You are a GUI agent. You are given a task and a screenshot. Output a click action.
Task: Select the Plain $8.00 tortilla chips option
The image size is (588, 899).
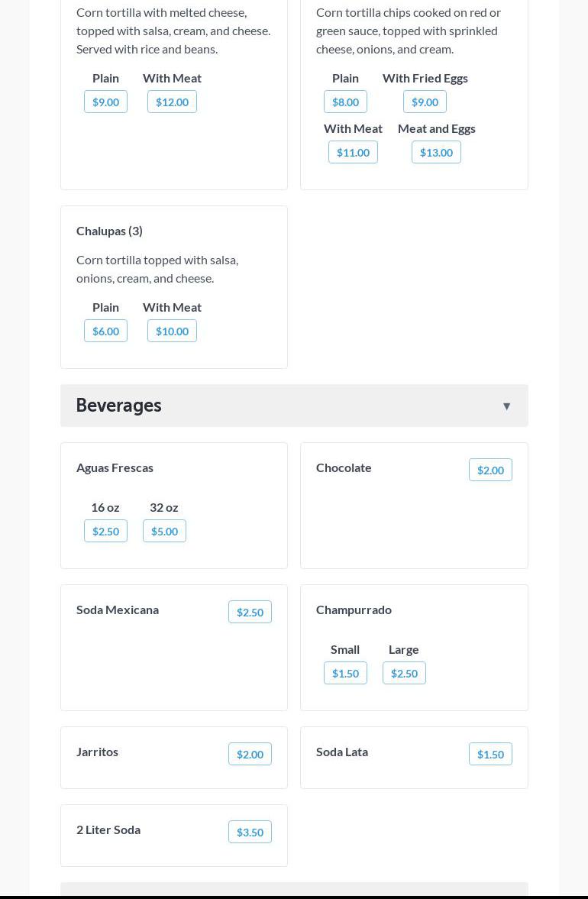345,102
